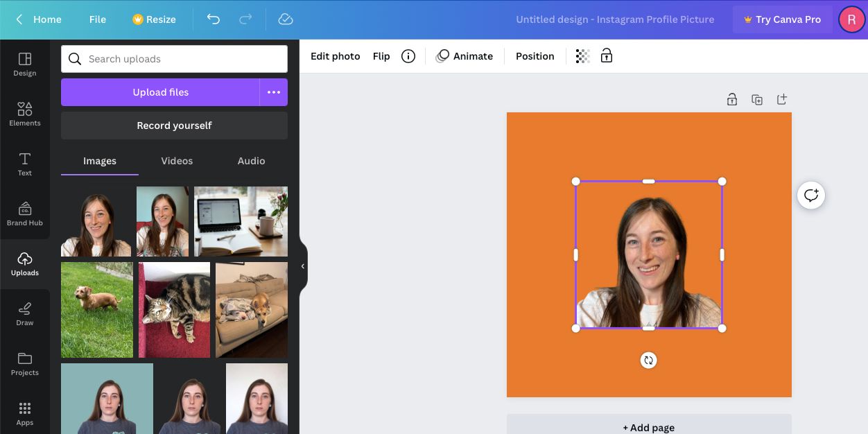Click the undo arrow icon
The image size is (868, 434).
tap(214, 19)
